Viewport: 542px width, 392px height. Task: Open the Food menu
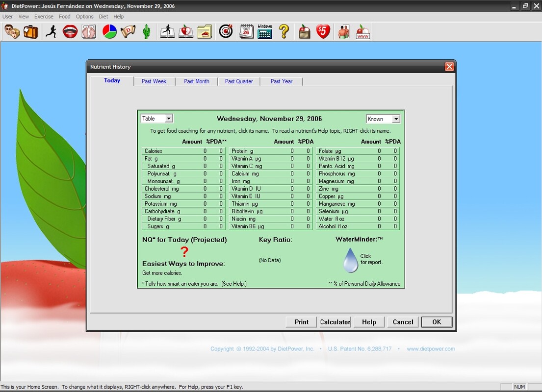click(64, 17)
